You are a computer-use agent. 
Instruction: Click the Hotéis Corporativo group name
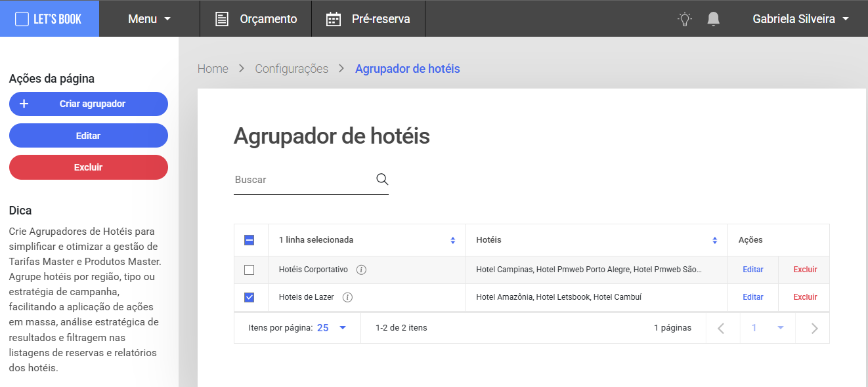(x=313, y=270)
